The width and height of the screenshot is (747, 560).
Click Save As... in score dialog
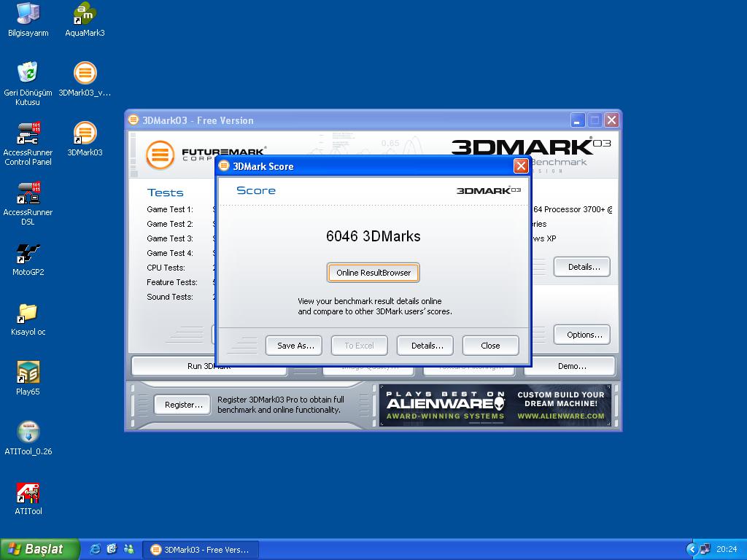point(294,346)
